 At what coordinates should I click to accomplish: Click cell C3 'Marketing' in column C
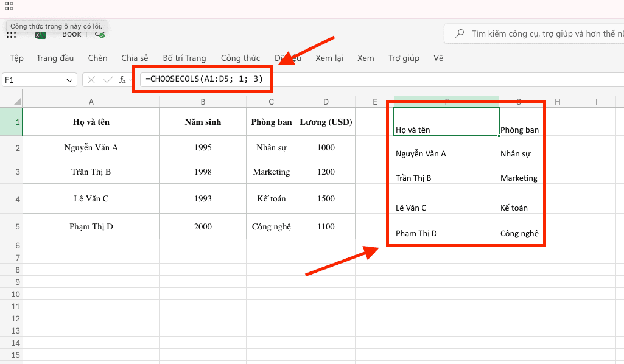point(272,172)
